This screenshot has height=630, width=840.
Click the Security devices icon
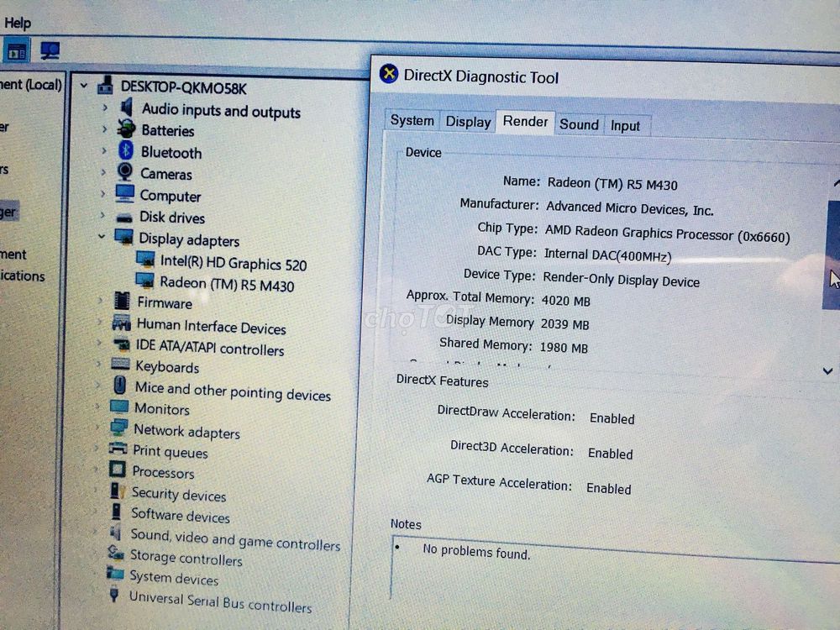116,491
